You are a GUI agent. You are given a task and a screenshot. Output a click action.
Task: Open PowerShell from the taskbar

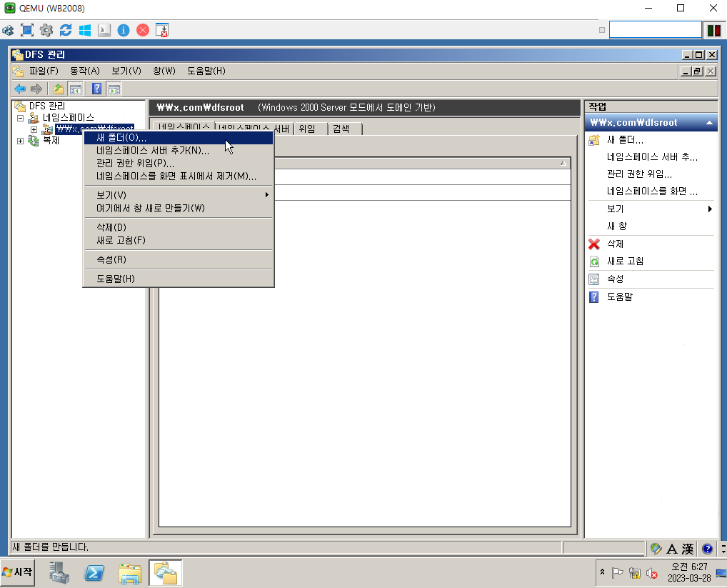coord(94,573)
